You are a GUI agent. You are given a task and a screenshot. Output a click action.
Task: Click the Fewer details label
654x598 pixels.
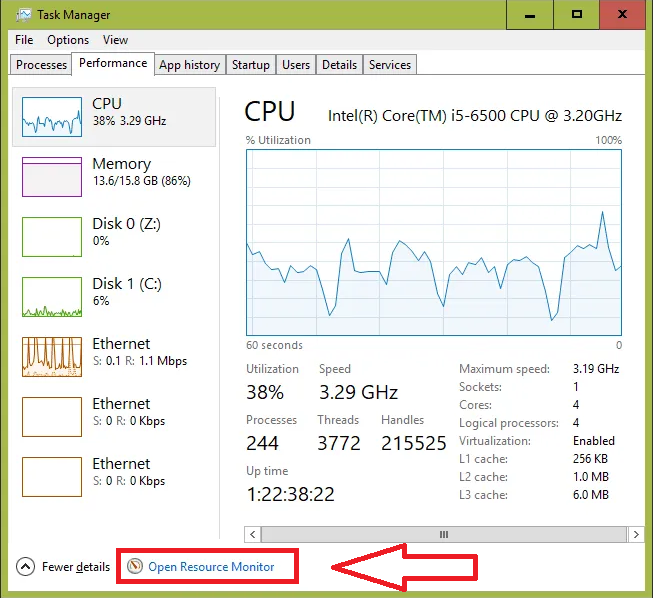point(76,567)
